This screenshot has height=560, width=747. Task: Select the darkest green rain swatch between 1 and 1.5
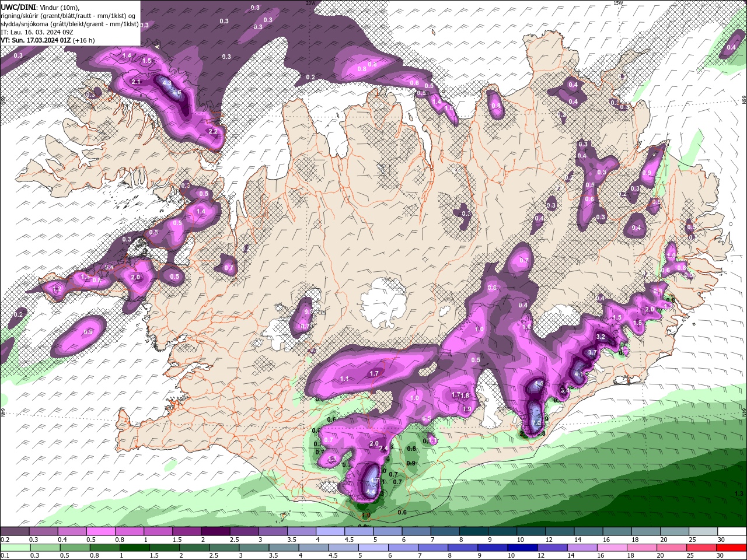(x=134, y=548)
